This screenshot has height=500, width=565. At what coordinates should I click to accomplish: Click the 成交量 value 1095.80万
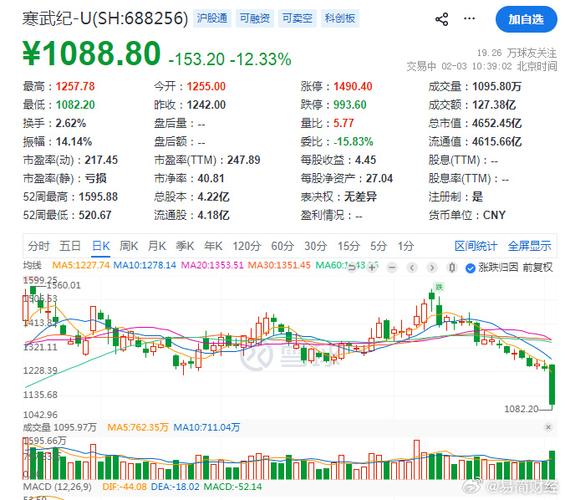497,86
